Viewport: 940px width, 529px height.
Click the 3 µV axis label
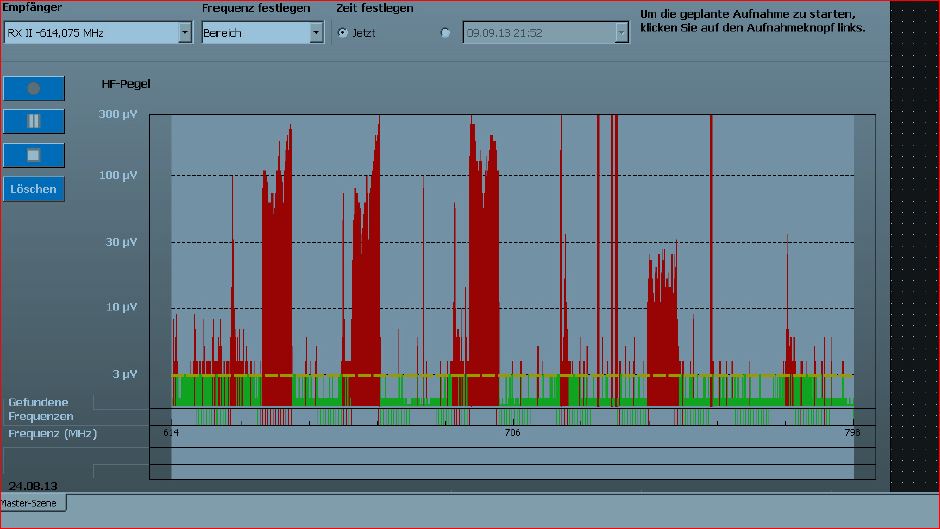125,374
